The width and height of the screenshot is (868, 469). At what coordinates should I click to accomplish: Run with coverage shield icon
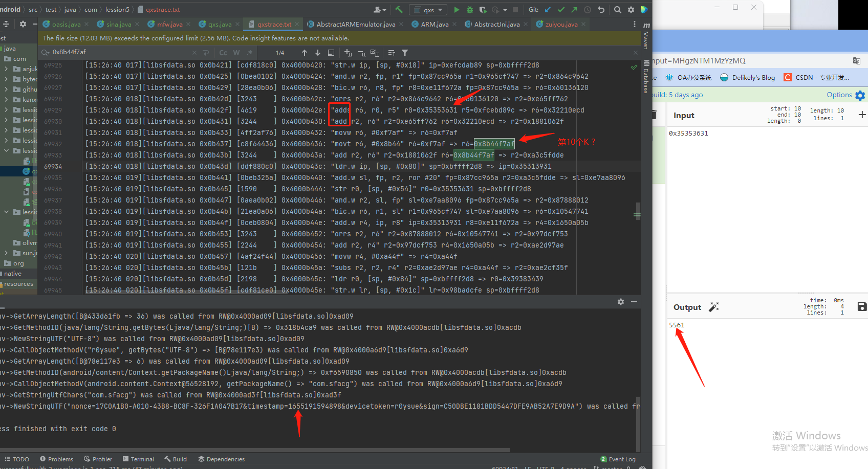click(x=483, y=9)
